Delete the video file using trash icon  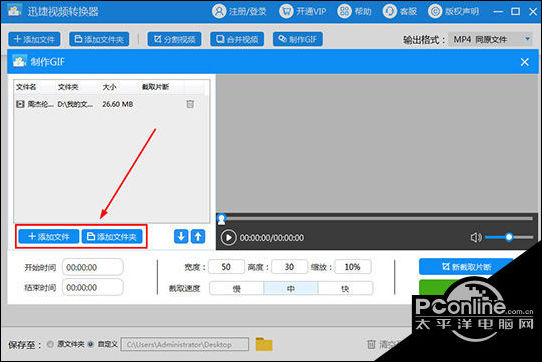(190, 104)
